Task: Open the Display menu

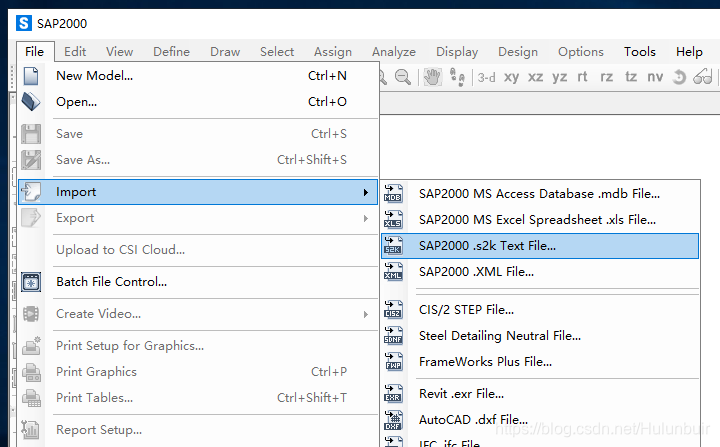Action: [457, 52]
